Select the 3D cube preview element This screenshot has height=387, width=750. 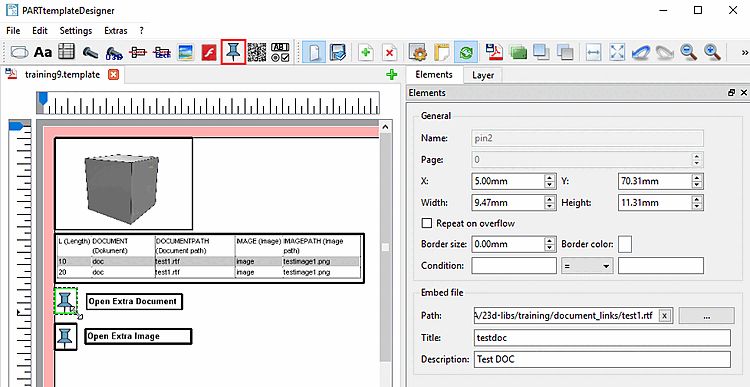[x=124, y=184]
